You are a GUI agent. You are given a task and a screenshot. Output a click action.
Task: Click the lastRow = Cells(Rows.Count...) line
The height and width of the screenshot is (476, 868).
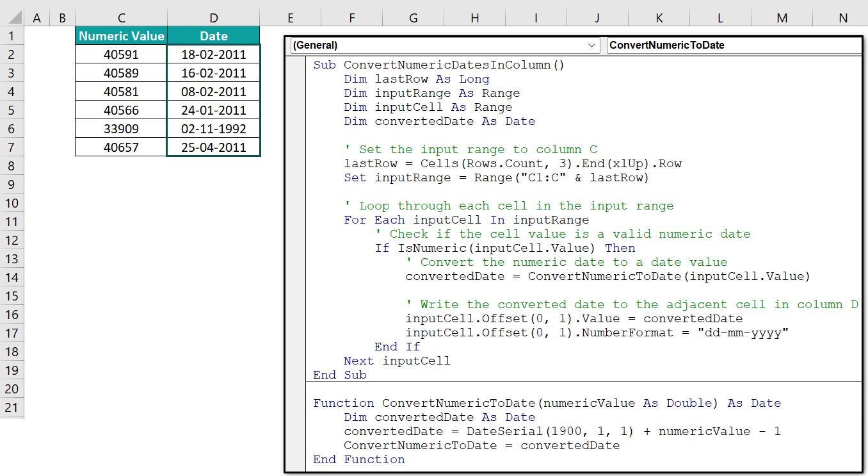click(x=513, y=163)
